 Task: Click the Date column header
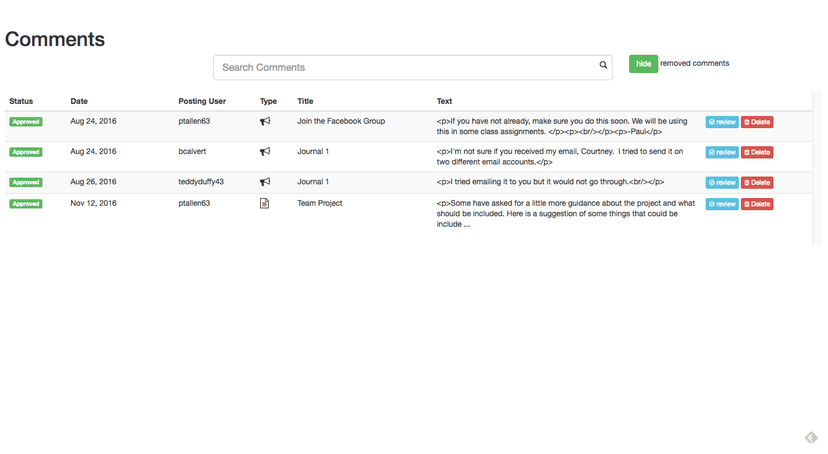click(79, 101)
